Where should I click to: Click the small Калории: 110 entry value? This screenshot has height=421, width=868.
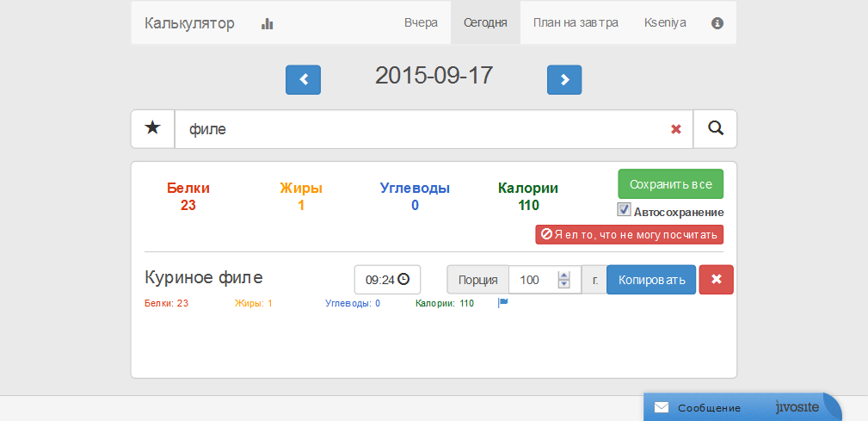coord(445,304)
